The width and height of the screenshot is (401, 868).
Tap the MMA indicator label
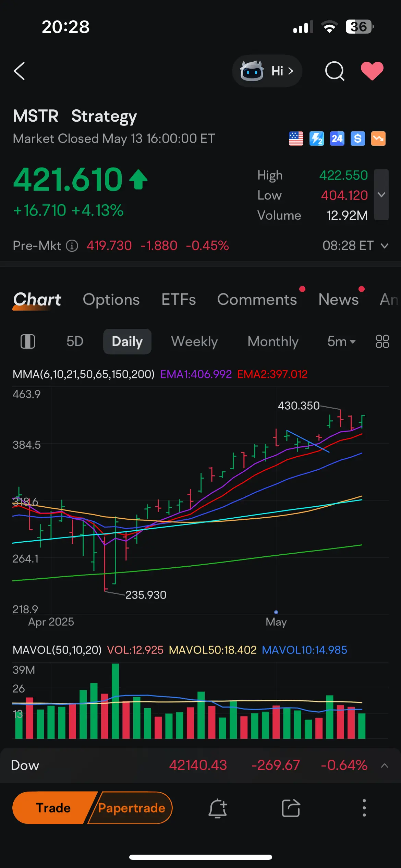point(84,374)
